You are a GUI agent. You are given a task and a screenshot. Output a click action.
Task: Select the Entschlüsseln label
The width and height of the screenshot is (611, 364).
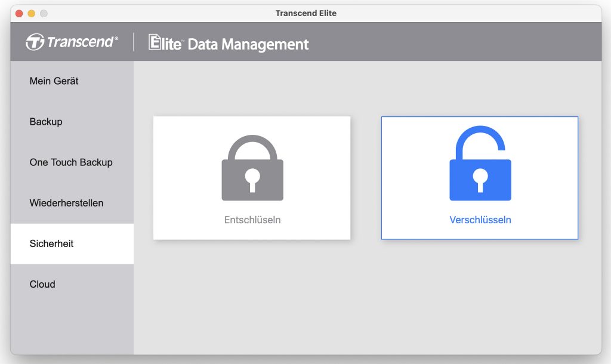coord(252,220)
